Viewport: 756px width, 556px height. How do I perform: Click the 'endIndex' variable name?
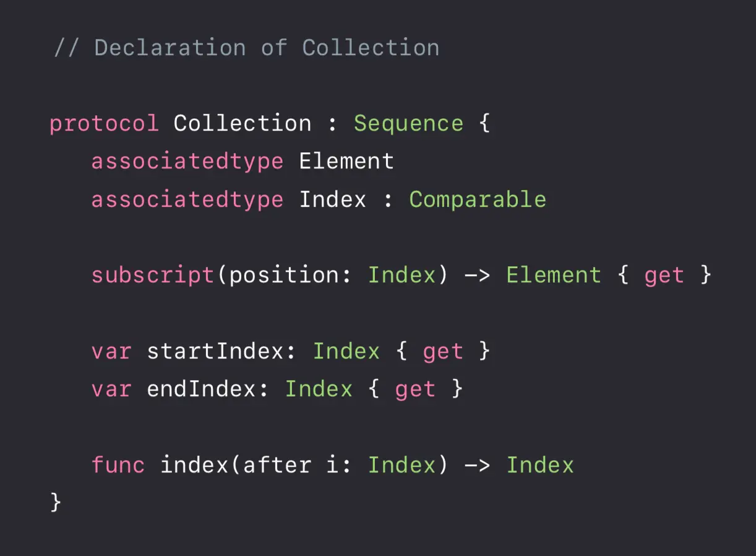[x=201, y=389]
